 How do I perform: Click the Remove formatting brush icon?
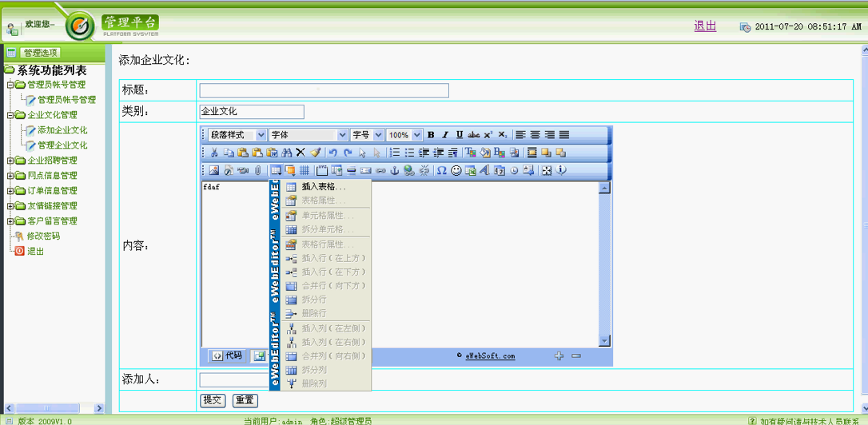(315, 152)
